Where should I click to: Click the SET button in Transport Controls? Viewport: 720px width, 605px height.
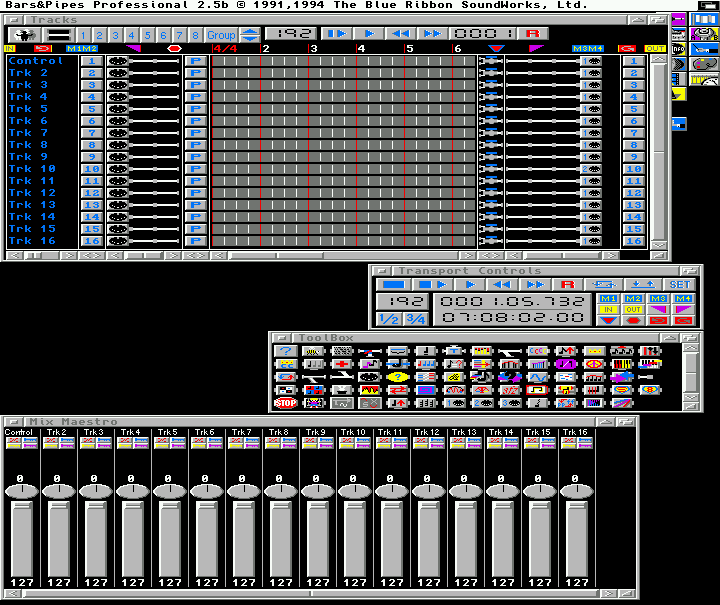(x=680, y=285)
